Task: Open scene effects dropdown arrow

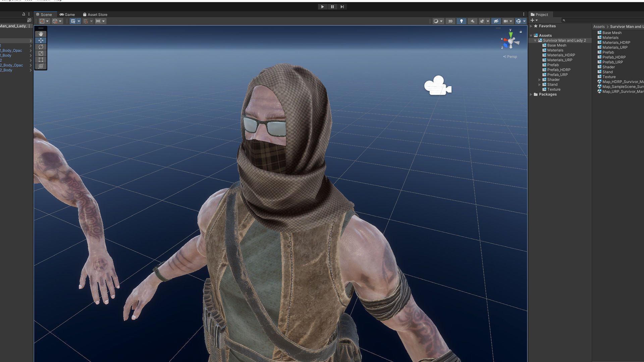Action: pyautogui.click(x=488, y=21)
